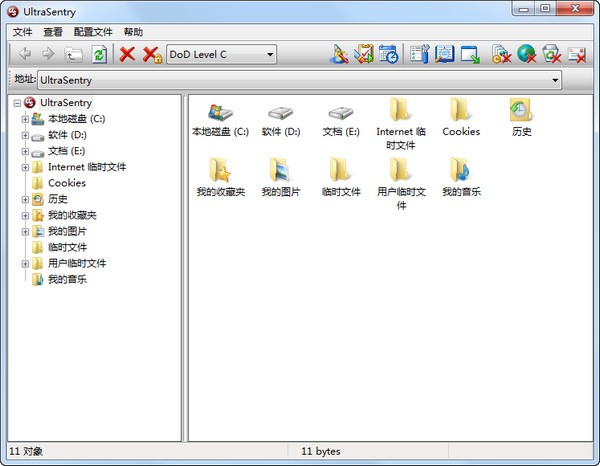Viewport: 600px width, 466px height.
Task: Expand the 用户临时文件 tree node
Action: tap(25, 264)
